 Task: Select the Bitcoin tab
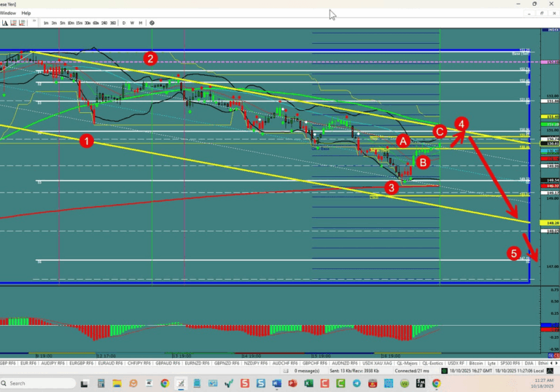coord(475,363)
